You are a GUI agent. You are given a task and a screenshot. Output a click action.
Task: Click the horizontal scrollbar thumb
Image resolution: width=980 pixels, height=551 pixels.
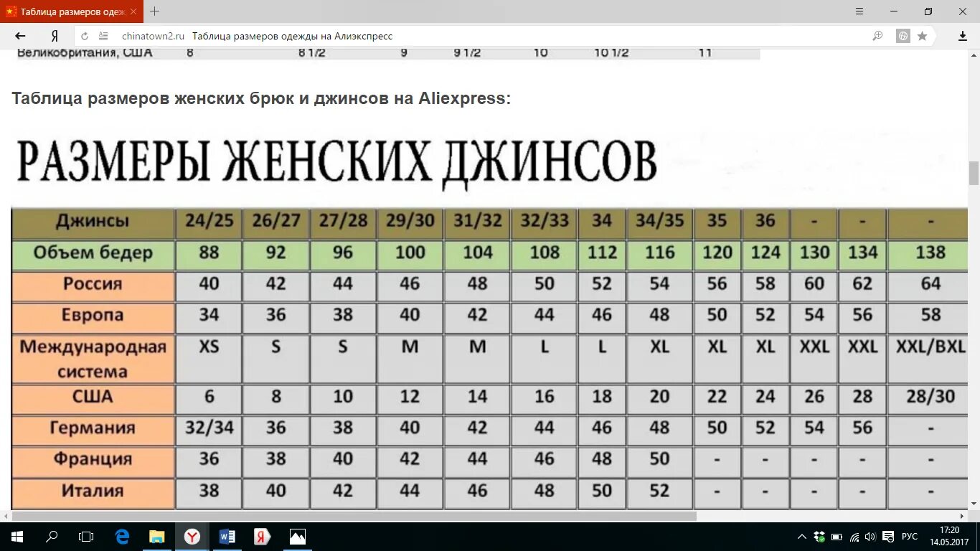354,516
